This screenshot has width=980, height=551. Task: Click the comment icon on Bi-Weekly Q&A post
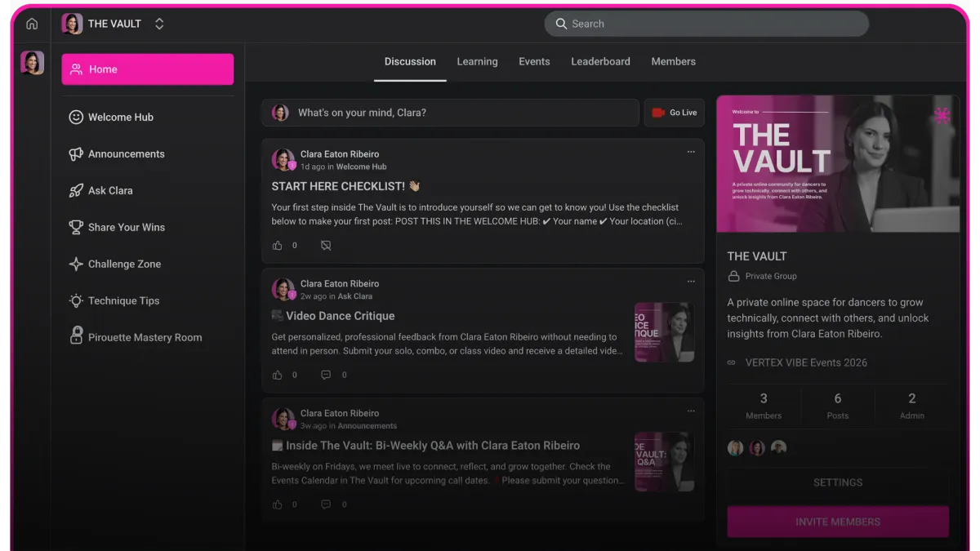click(x=326, y=504)
